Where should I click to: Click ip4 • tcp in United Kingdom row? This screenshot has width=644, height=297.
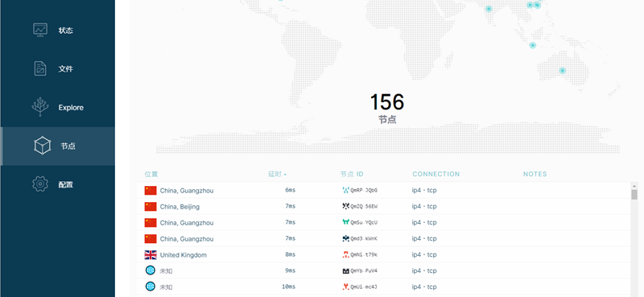pyautogui.click(x=424, y=254)
